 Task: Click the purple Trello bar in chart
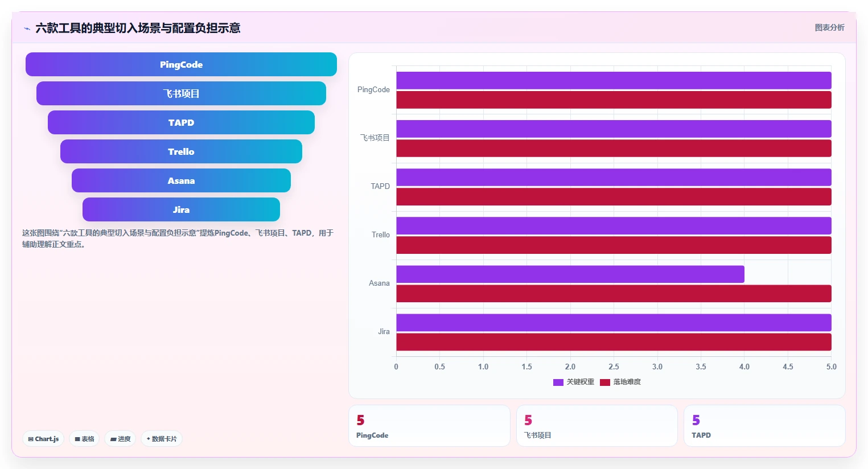click(614, 225)
